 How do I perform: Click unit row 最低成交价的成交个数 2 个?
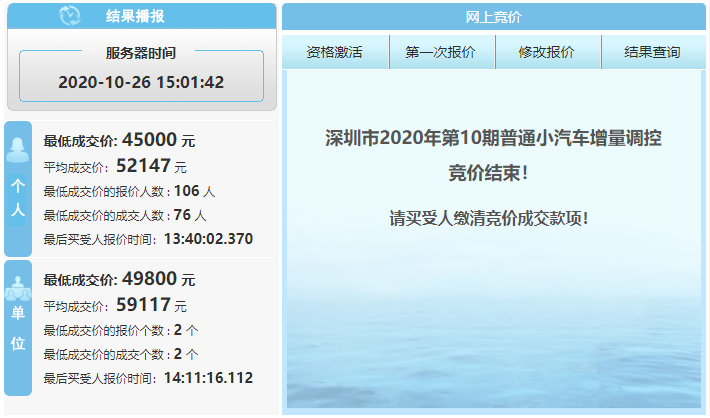click(x=121, y=354)
